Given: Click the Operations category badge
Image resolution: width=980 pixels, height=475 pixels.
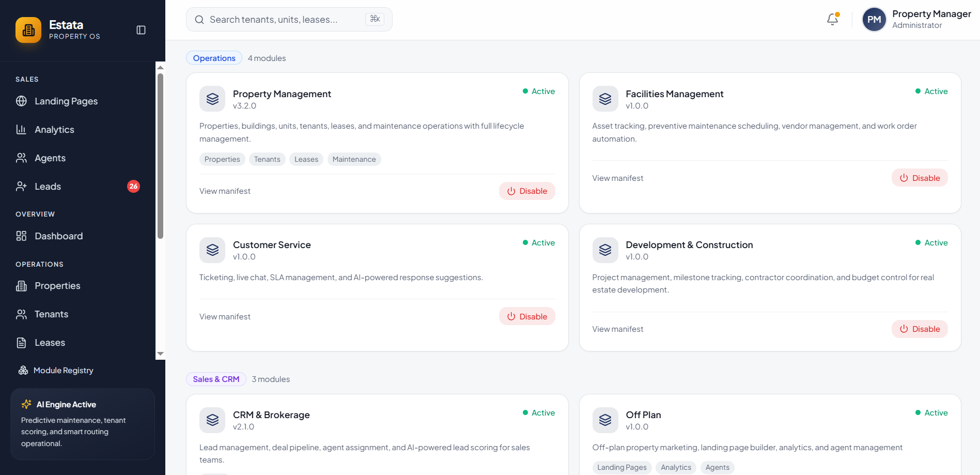Looking at the screenshot, I should 214,58.
